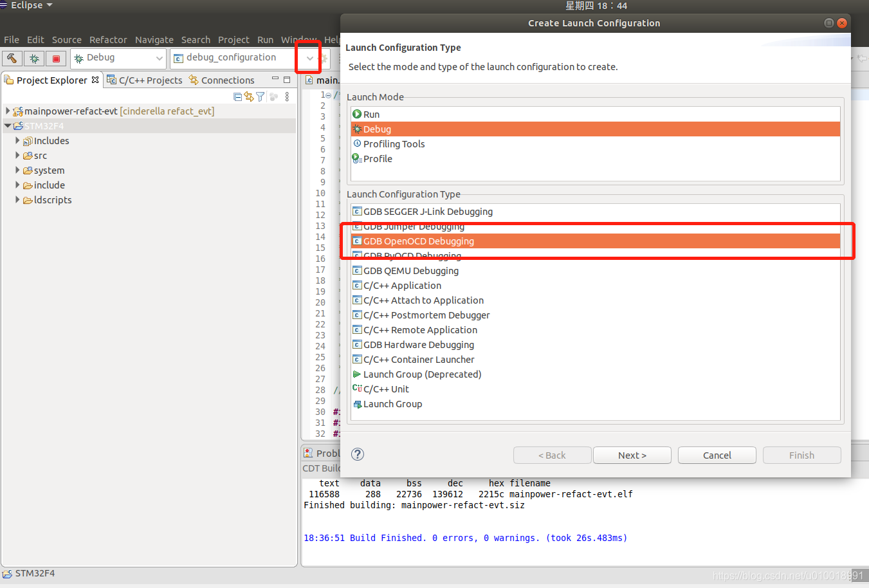Click STM32F4 in the bottom status bar

pyautogui.click(x=35, y=573)
